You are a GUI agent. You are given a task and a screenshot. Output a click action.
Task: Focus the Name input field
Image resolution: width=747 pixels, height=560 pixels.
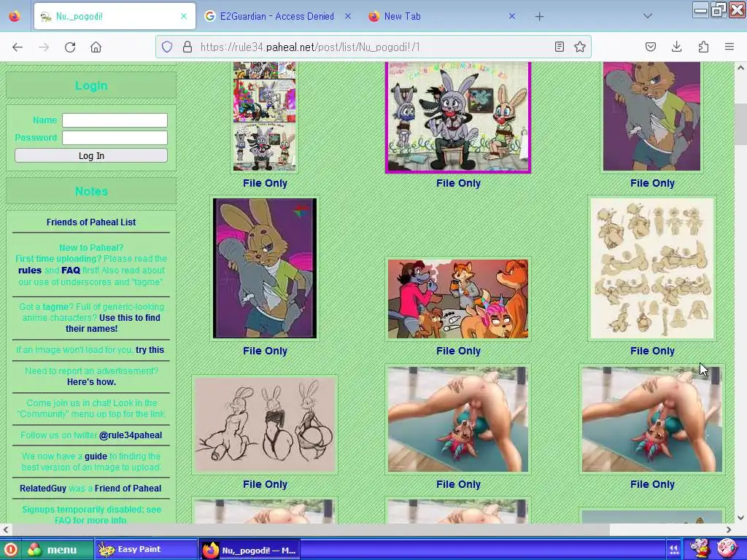pyautogui.click(x=115, y=120)
